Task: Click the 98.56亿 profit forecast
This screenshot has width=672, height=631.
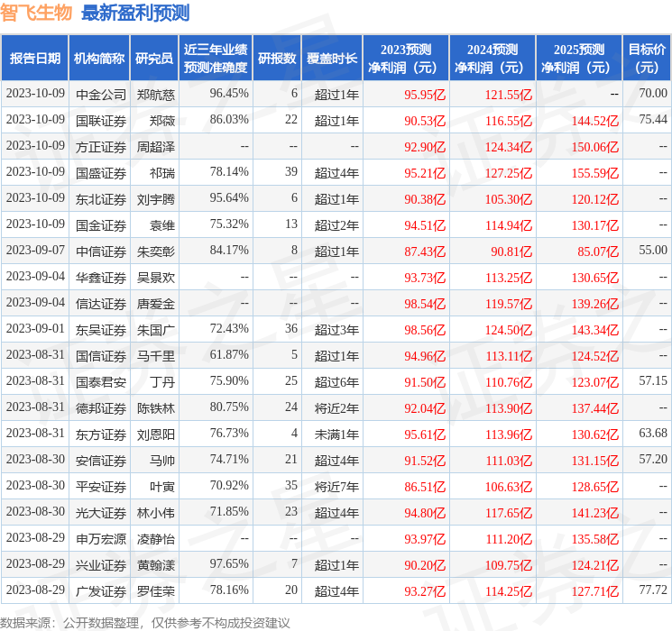Action: click(x=425, y=329)
